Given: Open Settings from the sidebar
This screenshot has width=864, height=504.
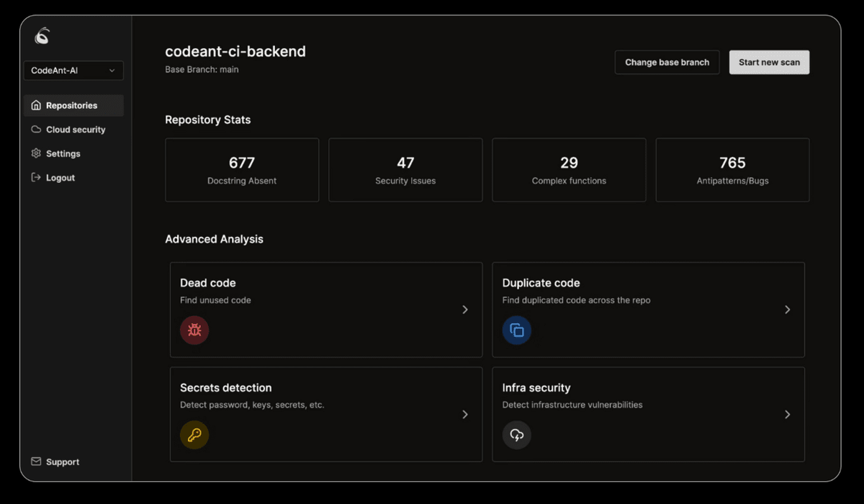Looking at the screenshot, I should [x=73, y=153].
